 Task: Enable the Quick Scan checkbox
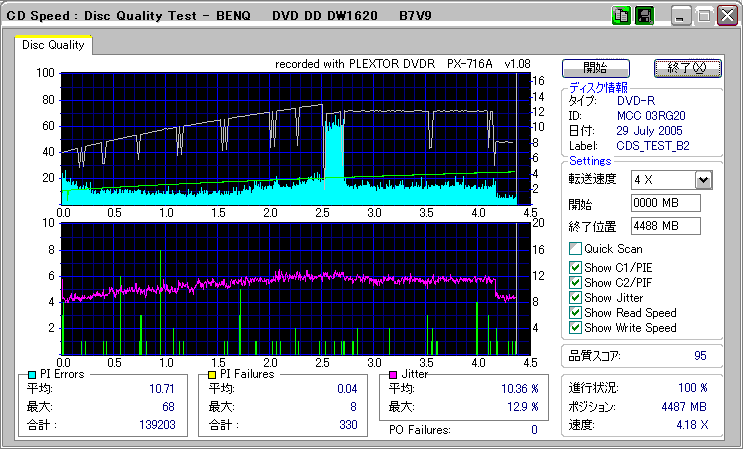(575, 249)
